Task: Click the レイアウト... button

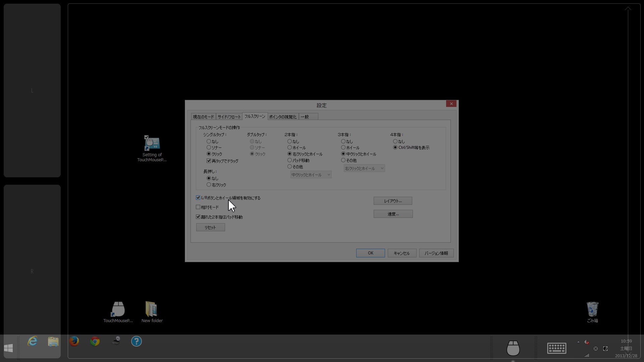Action: click(x=393, y=201)
